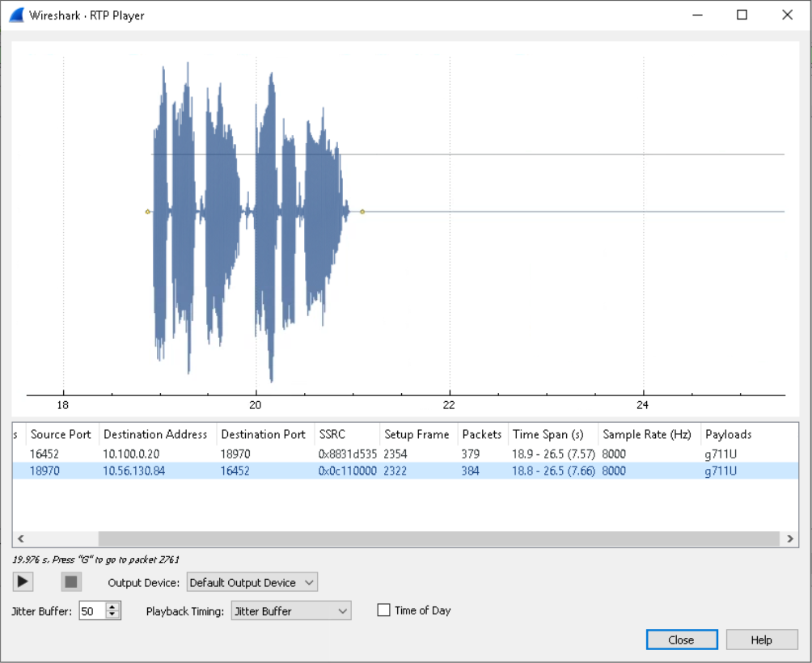Click the setup frame value 2354
This screenshot has height=663, width=812.
[x=395, y=454]
